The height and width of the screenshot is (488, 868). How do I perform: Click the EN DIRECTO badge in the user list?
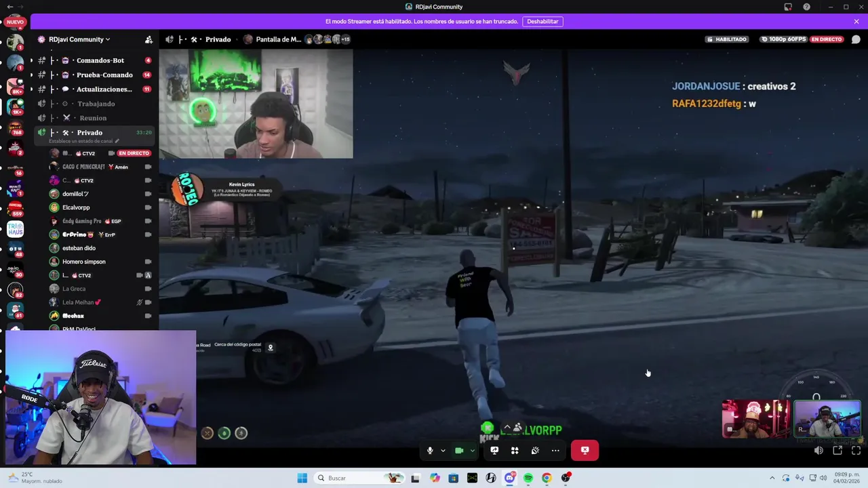[134, 153]
